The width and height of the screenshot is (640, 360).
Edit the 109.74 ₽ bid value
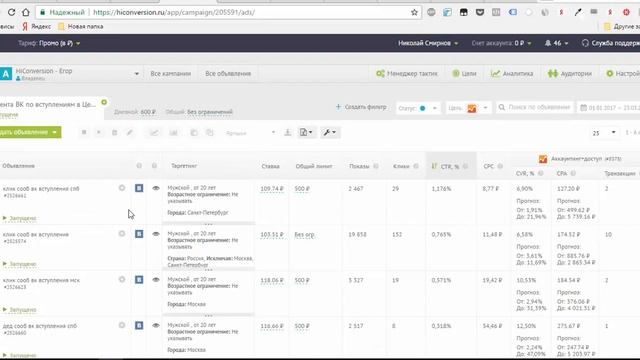[272, 189]
